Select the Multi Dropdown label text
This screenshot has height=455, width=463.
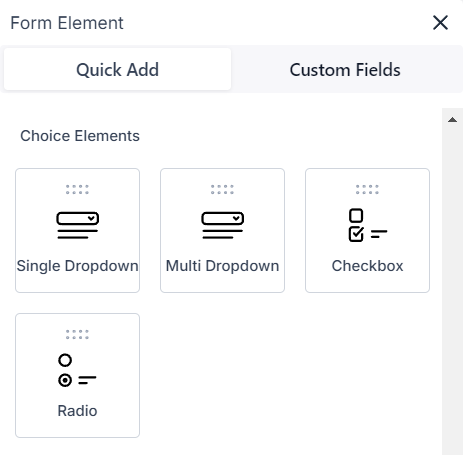(222, 266)
